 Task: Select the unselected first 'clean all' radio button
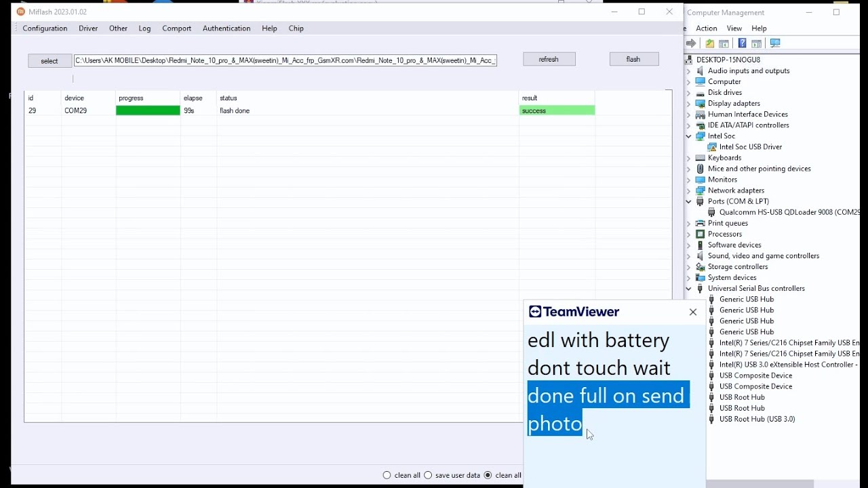click(x=387, y=475)
